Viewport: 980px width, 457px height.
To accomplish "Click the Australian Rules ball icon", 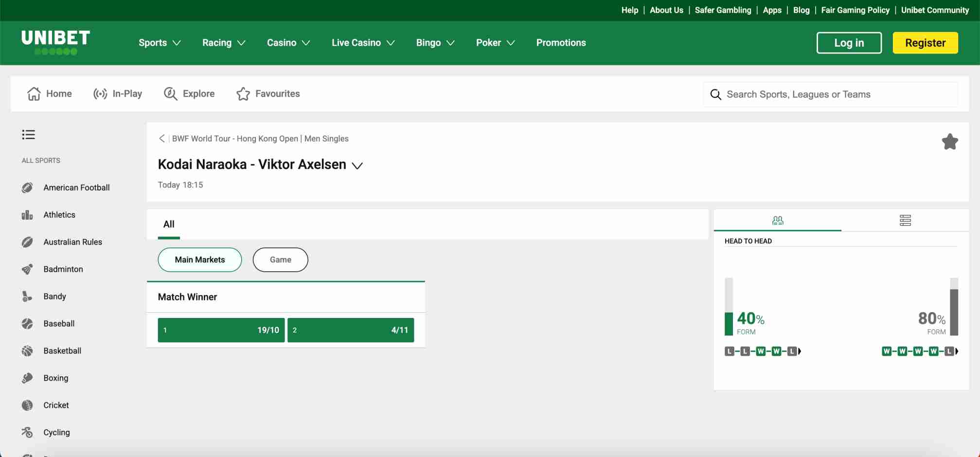I will (x=27, y=242).
